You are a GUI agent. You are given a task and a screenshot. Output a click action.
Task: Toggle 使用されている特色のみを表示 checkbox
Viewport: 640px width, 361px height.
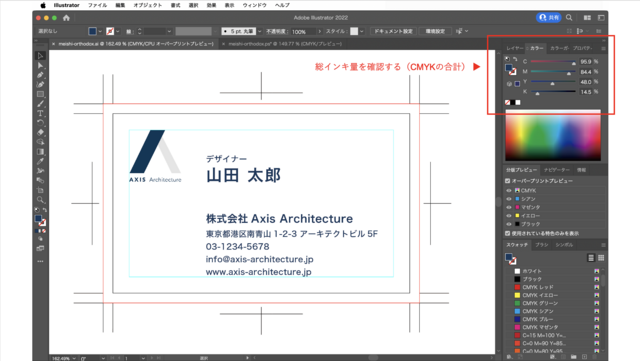[x=508, y=234]
